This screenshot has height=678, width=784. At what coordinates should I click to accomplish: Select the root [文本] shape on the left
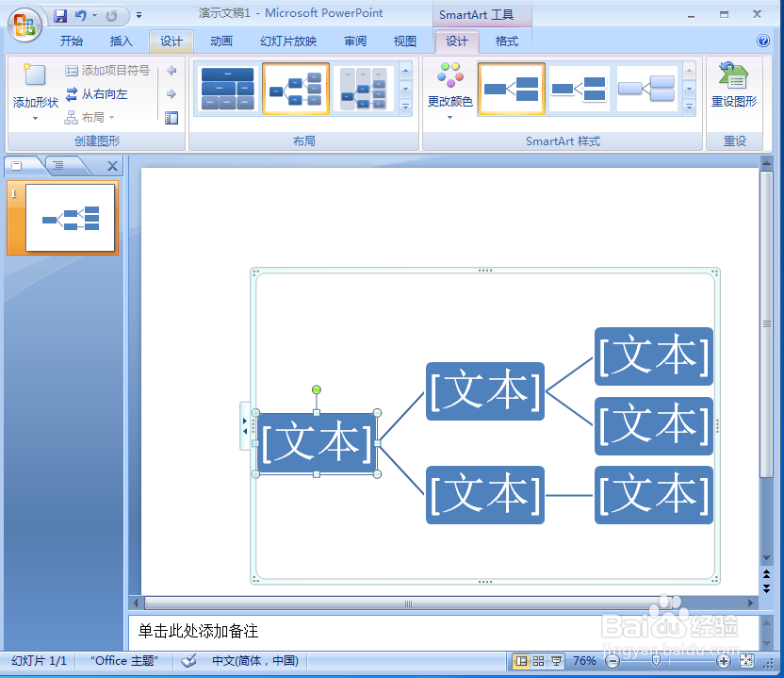pos(317,443)
